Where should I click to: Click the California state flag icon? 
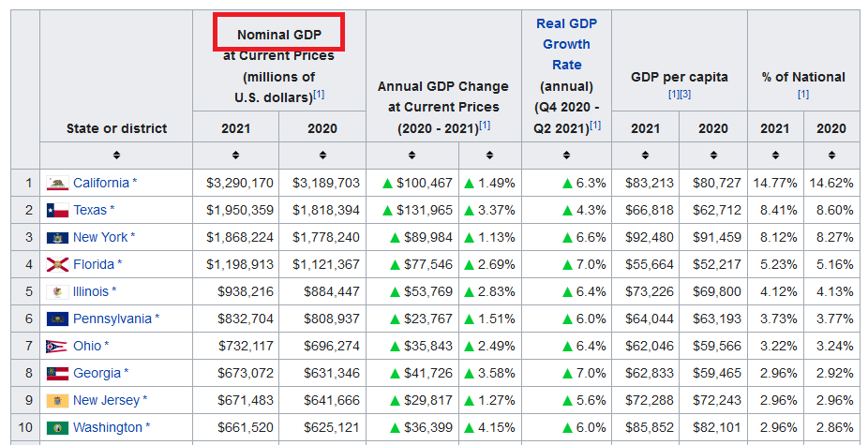(x=57, y=183)
